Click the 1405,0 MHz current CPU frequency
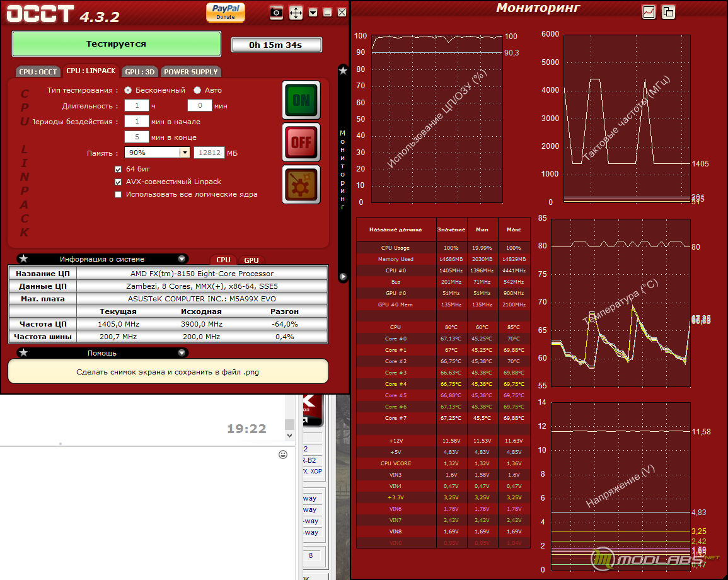728x580 pixels. click(118, 324)
